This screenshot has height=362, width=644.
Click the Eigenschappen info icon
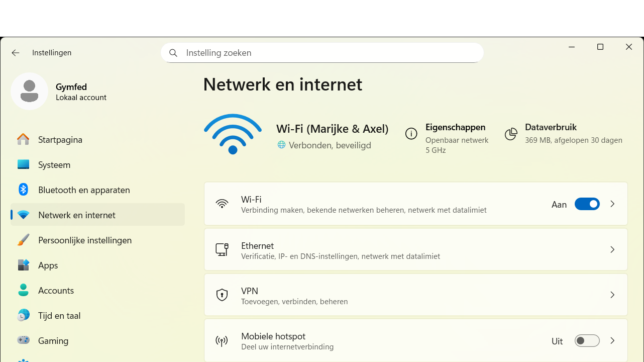pyautogui.click(x=411, y=134)
